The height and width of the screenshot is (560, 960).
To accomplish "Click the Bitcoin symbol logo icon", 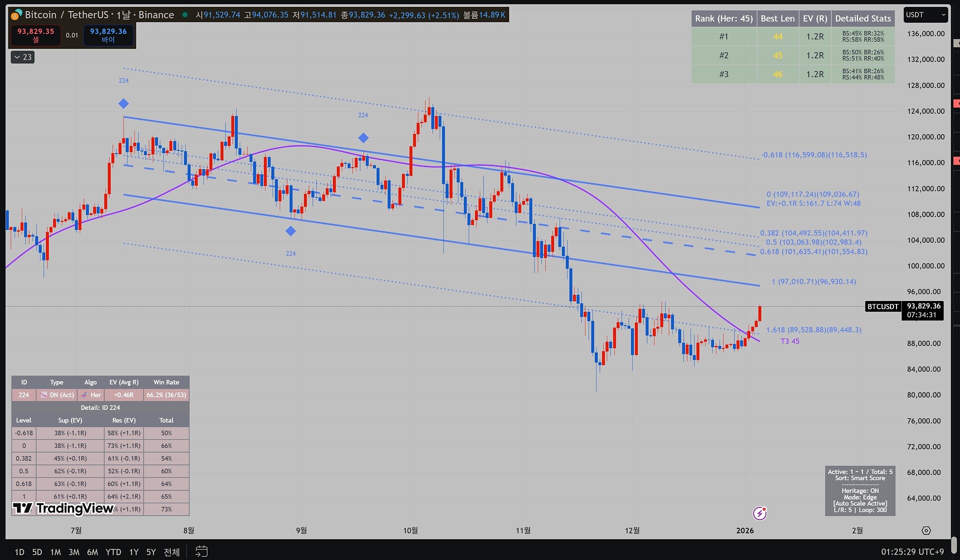I will click(x=16, y=14).
